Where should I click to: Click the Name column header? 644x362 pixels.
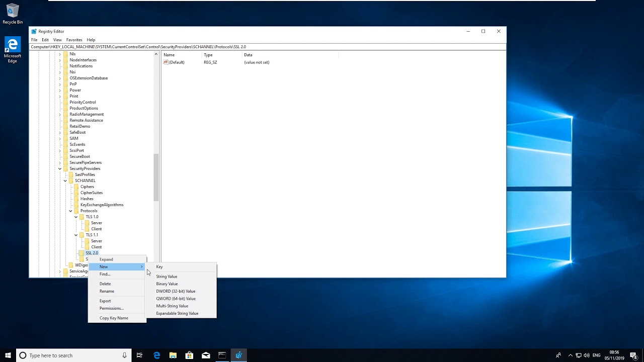tap(181, 55)
